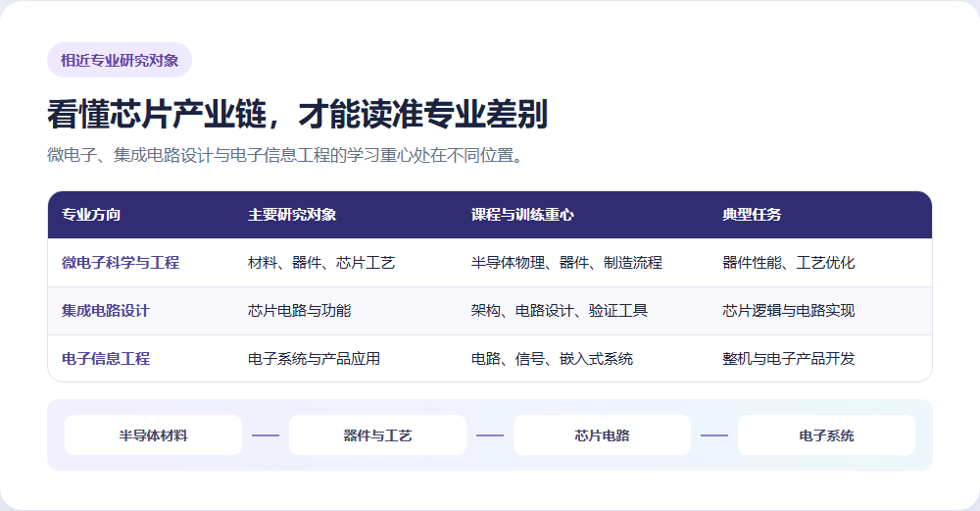Click the cell 芯片逻辑与电路实现
Screen dimensions: 980x511
pyautogui.click(x=789, y=311)
